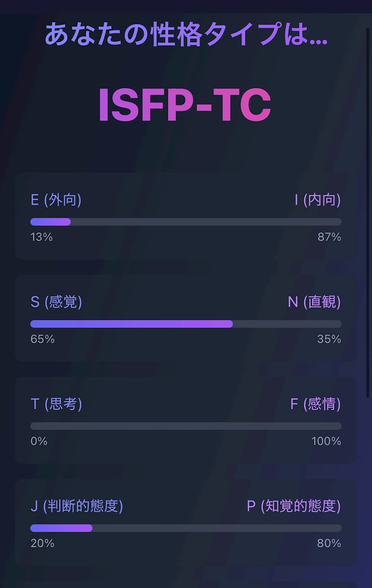Click the 65% sensing score
This screenshot has height=588, width=372.
(x=43, y=339)
